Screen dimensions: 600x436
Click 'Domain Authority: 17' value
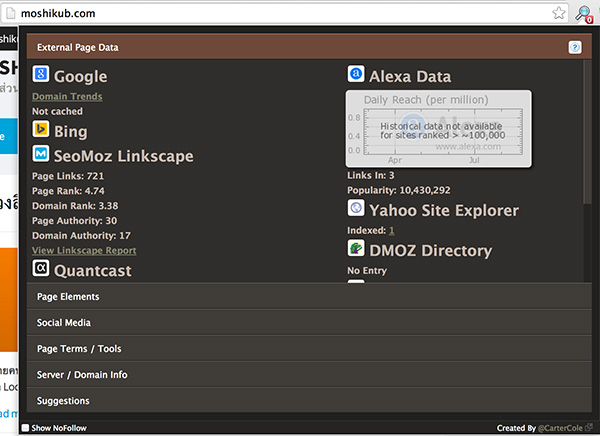coord(82,236)
